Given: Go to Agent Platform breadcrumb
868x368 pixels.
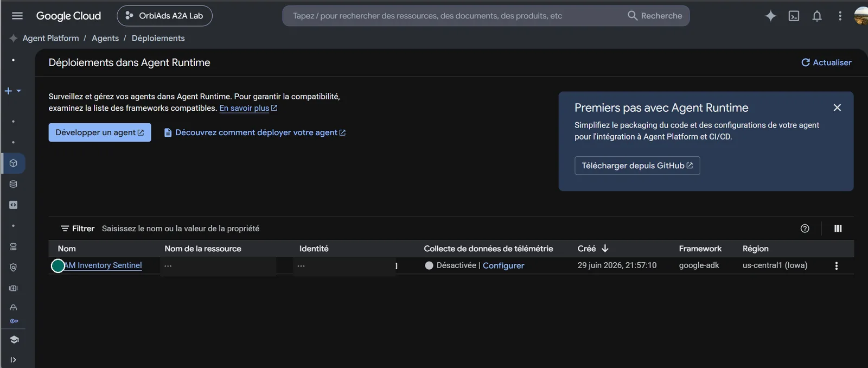Looking at the screenshot, I should tap(50, 38).
